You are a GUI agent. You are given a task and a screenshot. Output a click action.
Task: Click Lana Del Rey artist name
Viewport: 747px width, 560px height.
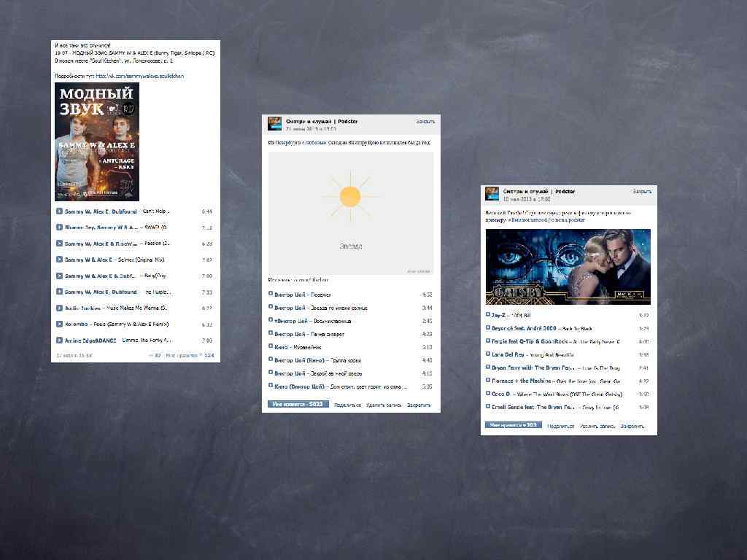pyautogui.click(x=508, y=354)
